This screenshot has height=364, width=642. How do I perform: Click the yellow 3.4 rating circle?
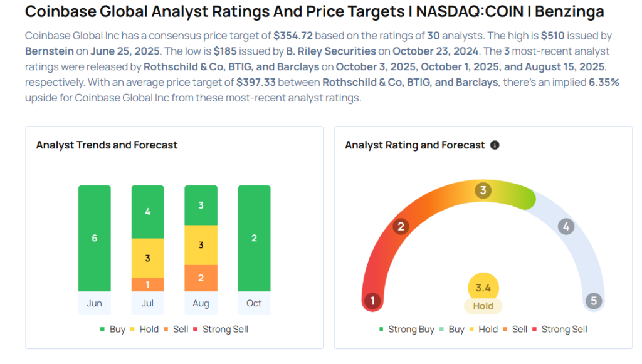(x=483, y=288)
